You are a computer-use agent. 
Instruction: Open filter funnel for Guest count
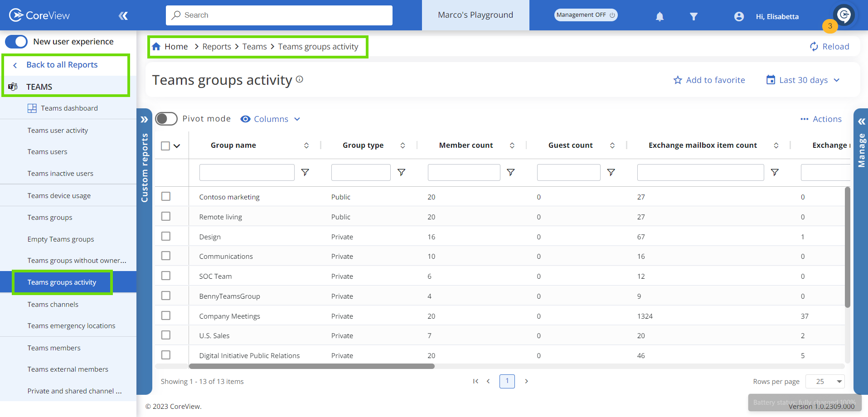[611, 172]
